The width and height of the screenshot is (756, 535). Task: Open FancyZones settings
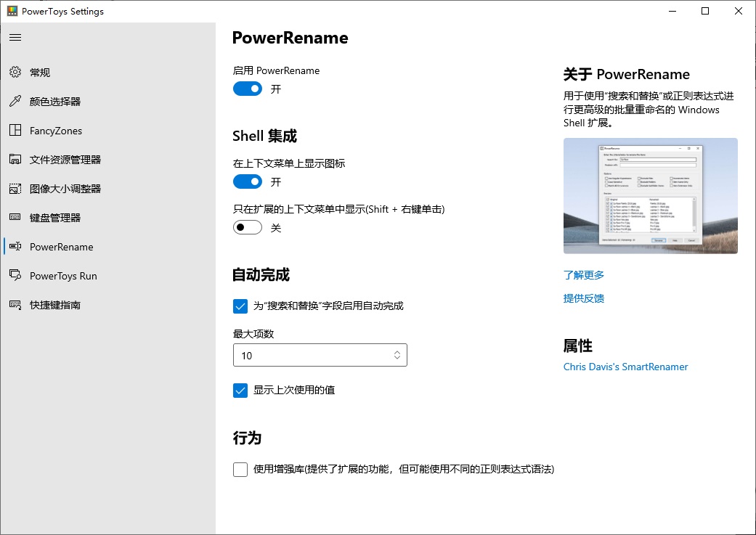pyautogui.click(x=56, y=131)
